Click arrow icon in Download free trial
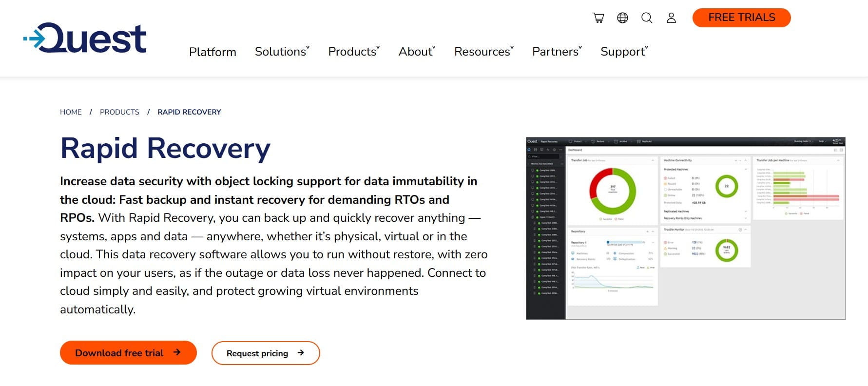The width and height of the screenshot is (868, 386). click(x=177, y=352)
